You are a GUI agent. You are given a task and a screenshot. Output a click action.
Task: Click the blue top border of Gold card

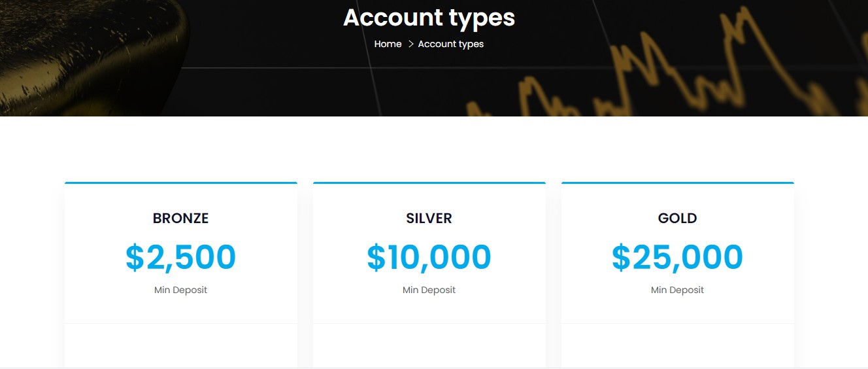point(677,183)
